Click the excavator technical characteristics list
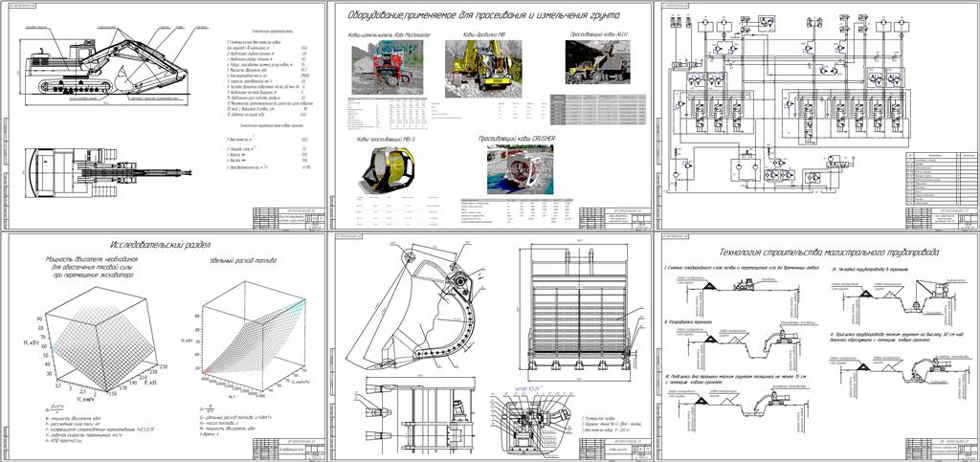 [269, 80]
